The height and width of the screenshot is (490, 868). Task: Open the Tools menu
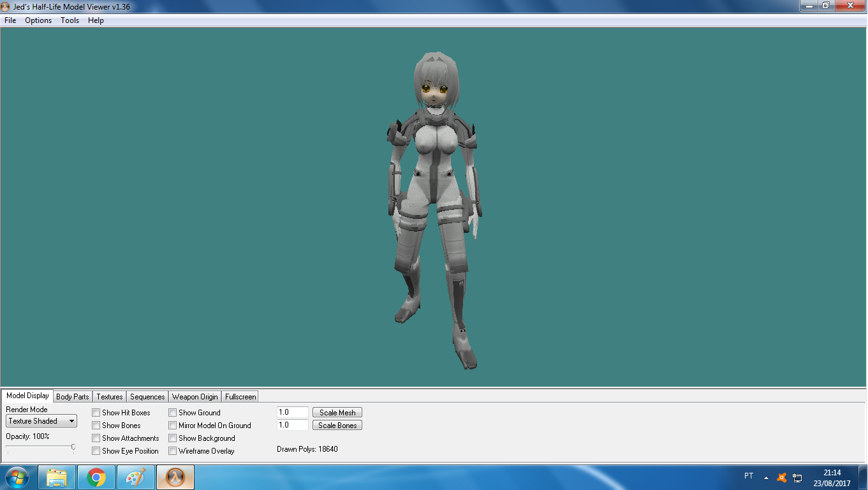[70, 20]
